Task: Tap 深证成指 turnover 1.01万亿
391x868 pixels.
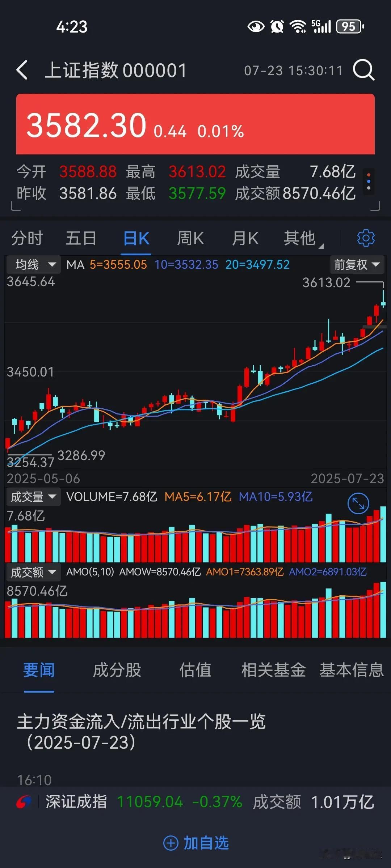Action: pos(342,802)
